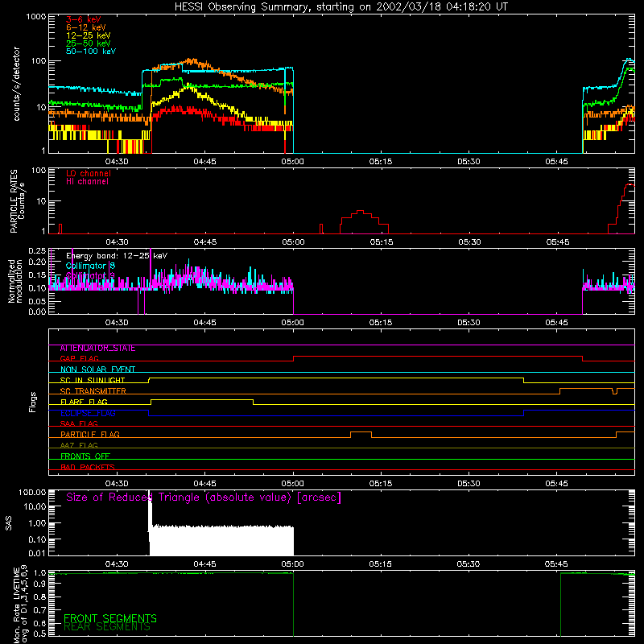Click the Mon. Rate LIVETIME axis label
Image resolution: width=644 pixels, height=644 pixels.
20,605
